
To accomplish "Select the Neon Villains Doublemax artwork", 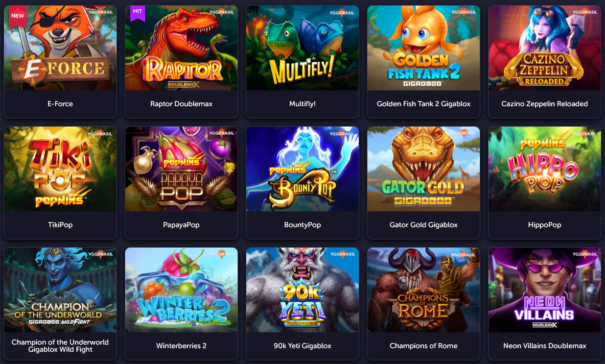I will 544,290.
